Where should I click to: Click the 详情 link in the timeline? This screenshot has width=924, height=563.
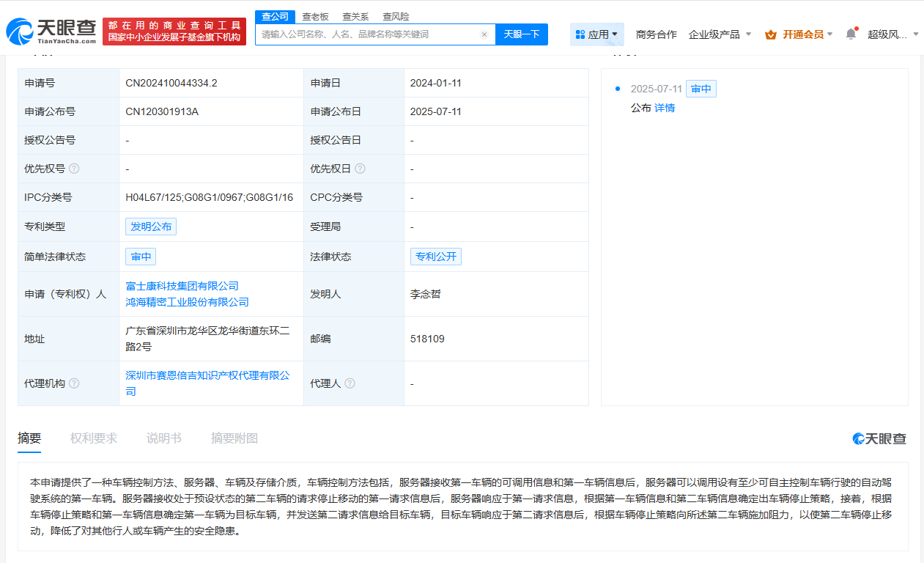pos(665,108)
